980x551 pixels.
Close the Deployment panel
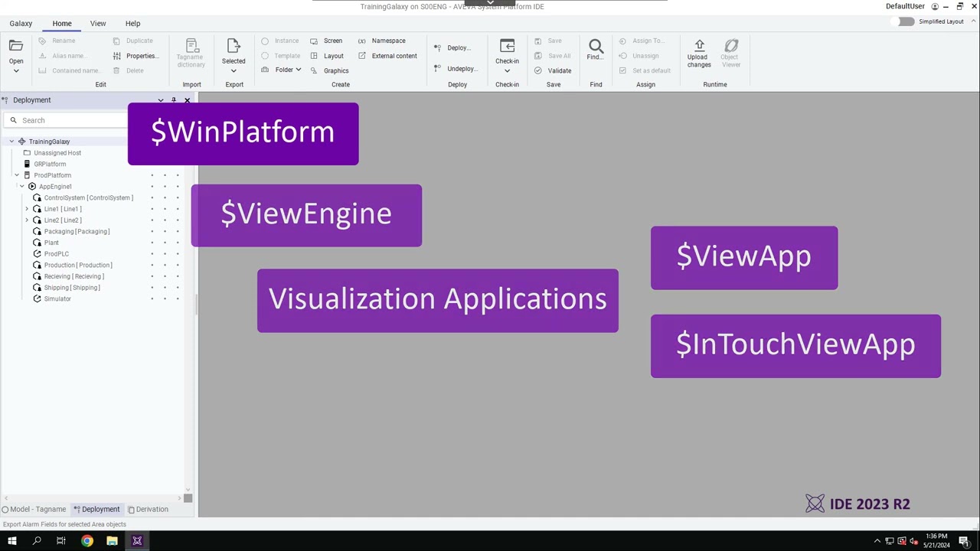(187, 100)
